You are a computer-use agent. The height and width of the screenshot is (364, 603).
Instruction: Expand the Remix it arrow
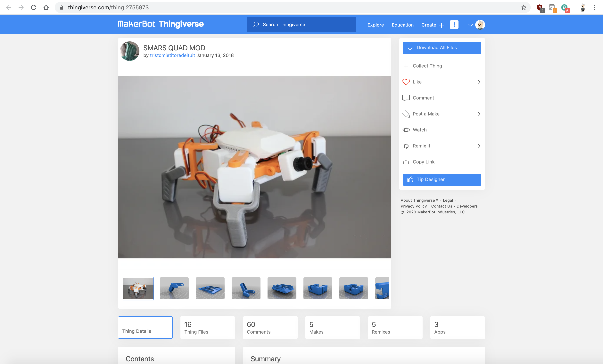(478, 146)
